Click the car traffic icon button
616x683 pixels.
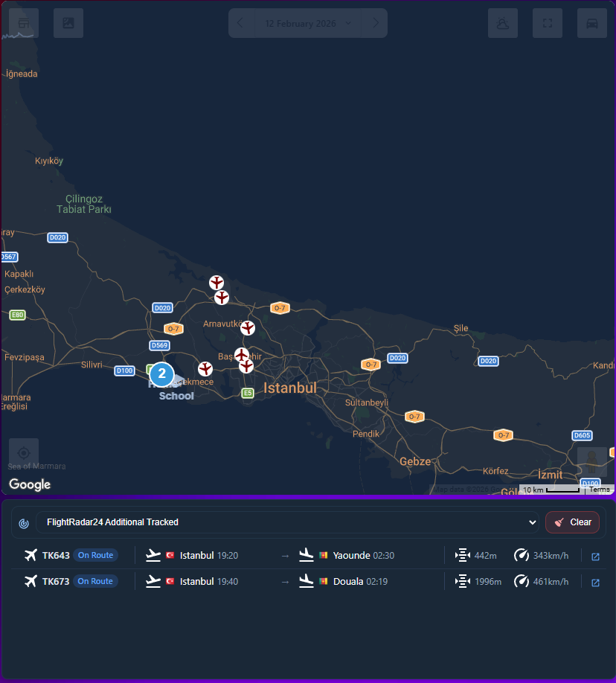(592, 23)
